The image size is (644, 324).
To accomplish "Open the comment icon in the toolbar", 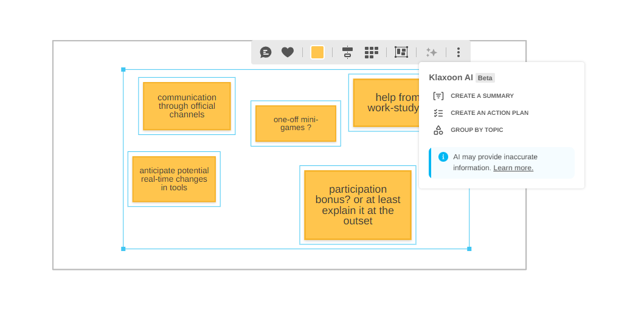I will pyautogui.click(x=266, y=52).
